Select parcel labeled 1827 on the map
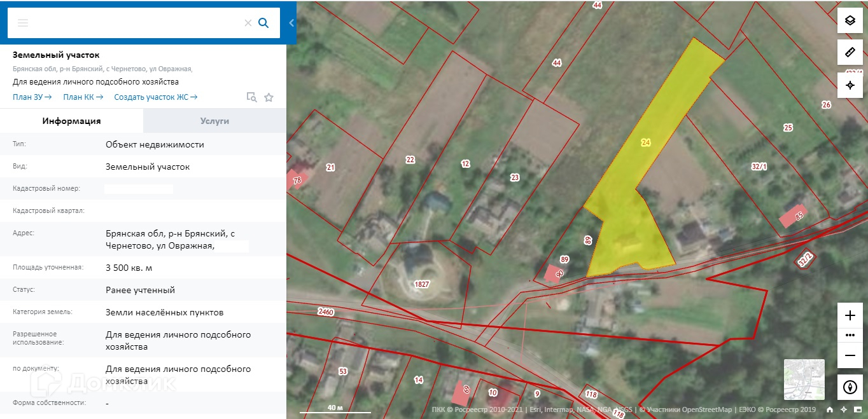The width and height of the screenshot is (868, 419). 421,284
